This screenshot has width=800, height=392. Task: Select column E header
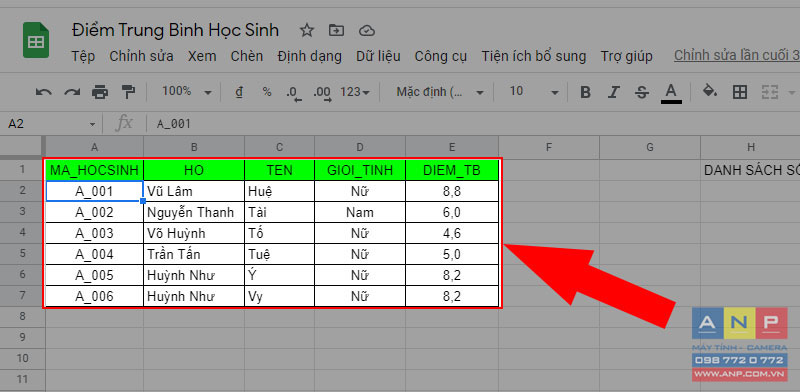pos(452,148)
